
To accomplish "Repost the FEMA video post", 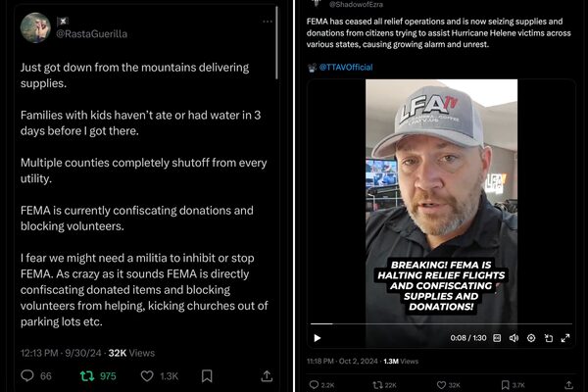I will (378, 384).
